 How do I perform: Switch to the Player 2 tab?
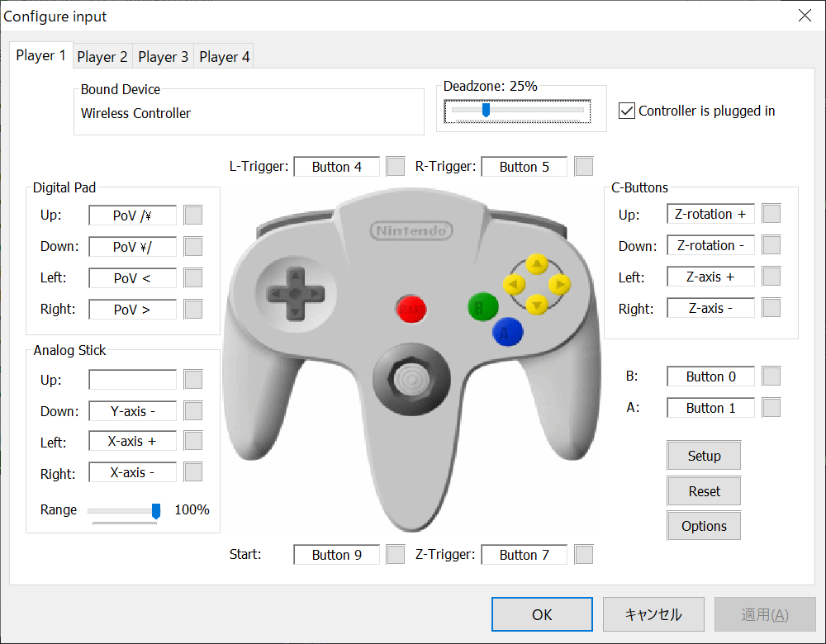(102, 56)
